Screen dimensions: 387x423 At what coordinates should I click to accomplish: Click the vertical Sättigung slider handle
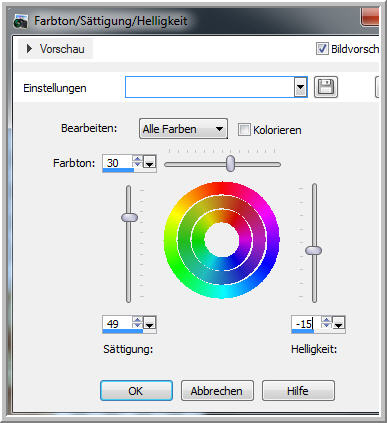tap(129, 217)
